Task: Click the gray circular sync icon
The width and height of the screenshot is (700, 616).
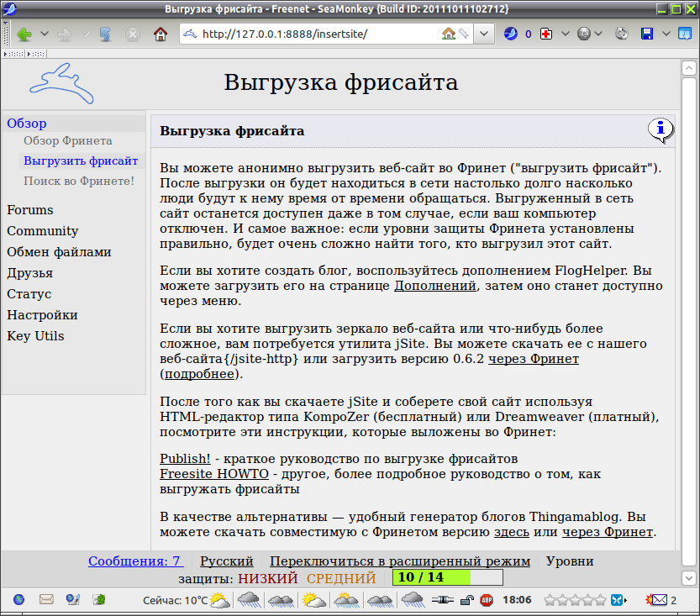Action: pos(621,34)
